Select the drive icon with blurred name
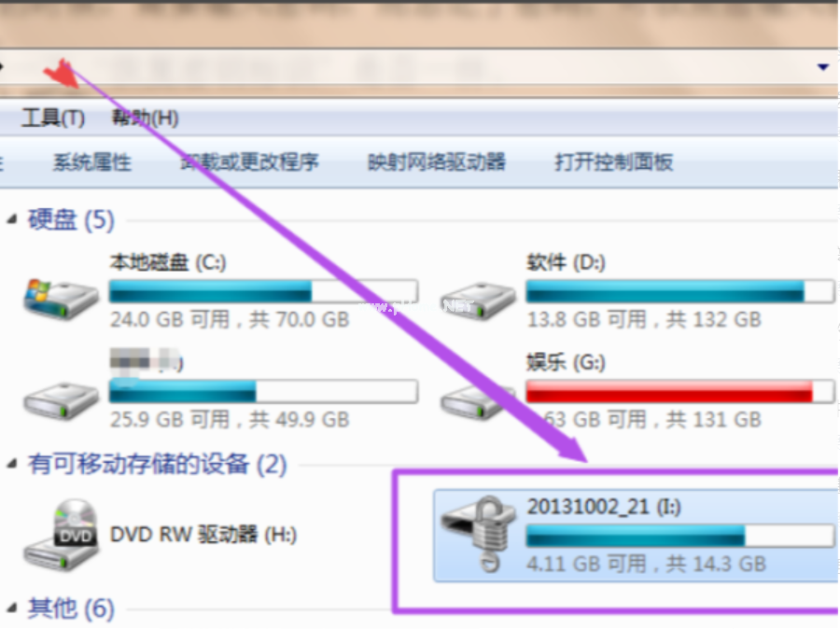Viewport: 840px width, 629px height. click(61, 401)
